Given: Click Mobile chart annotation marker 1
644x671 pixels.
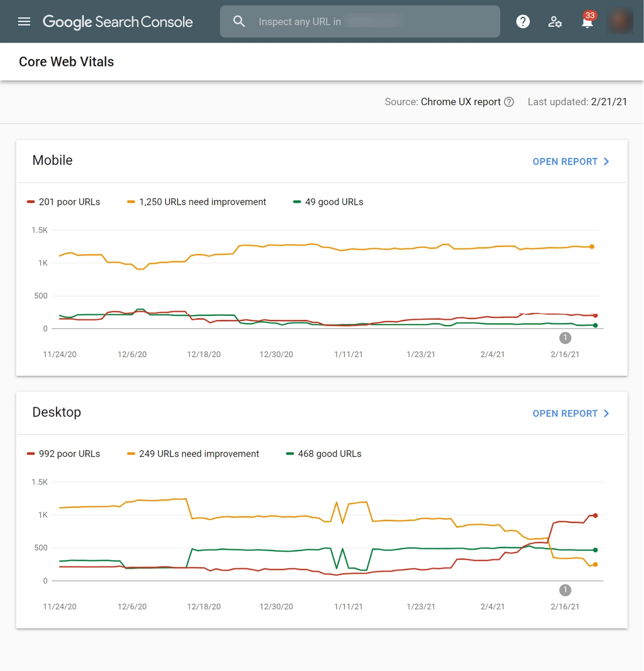Looking at the screenshot, I should pyautogui.click(x=565, y=338).
